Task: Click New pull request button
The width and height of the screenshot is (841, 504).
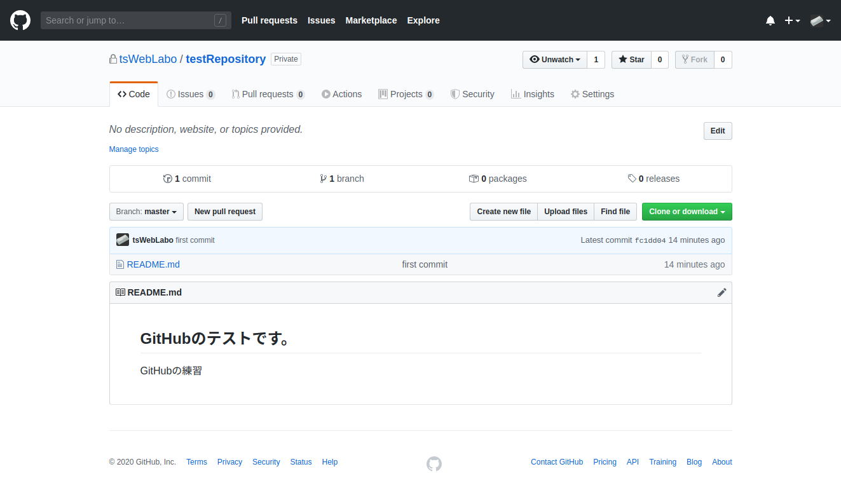Action: click(225, 212)
